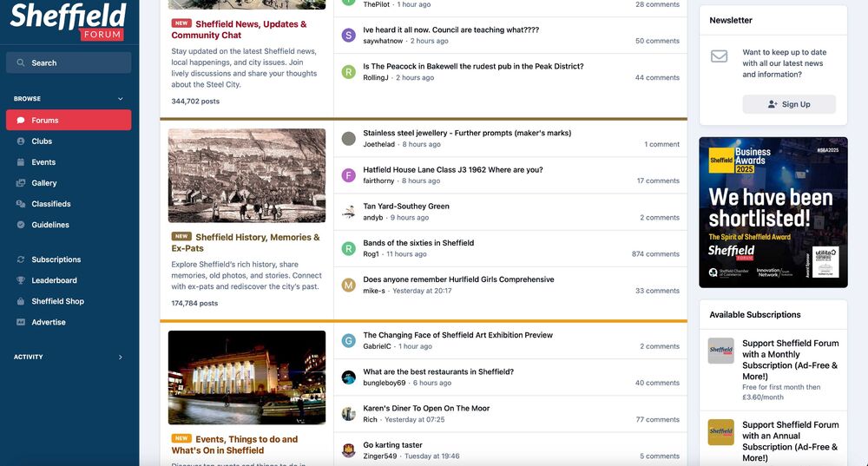Click the Forums speech bubble icon

pos(21,120)
